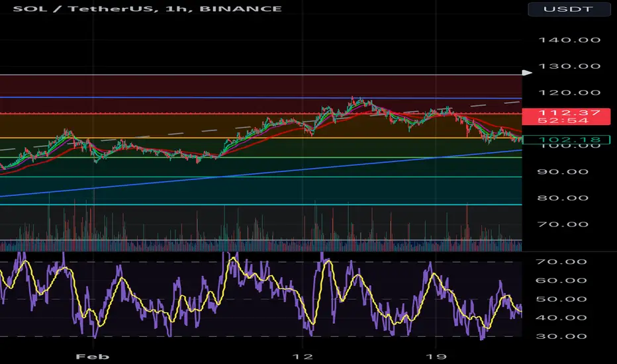Click the 52:54 countdown under the price

coord(563,120)
